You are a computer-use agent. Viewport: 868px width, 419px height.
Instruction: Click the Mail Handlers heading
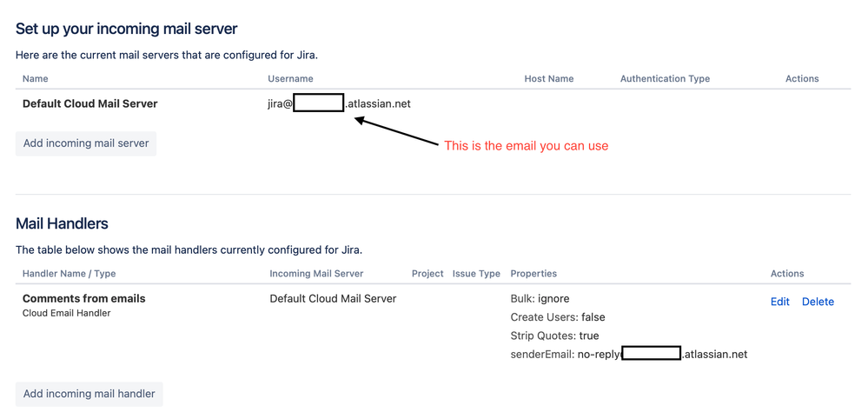[62, 223]
